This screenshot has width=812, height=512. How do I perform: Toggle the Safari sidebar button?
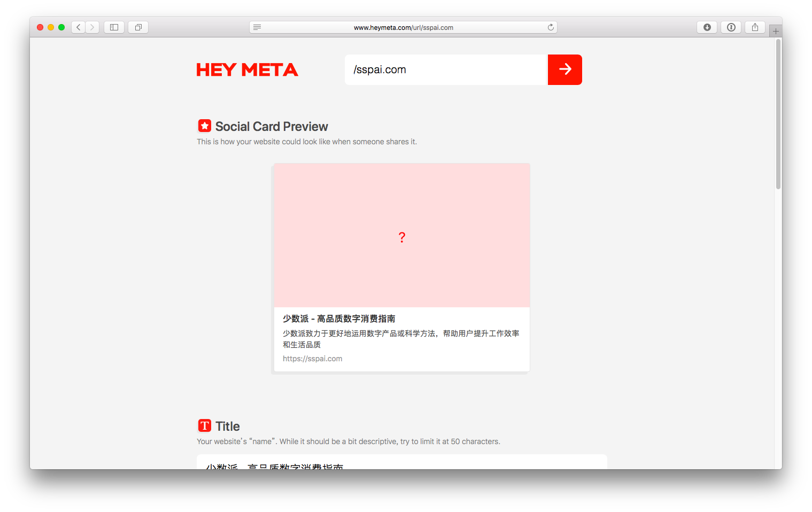(114, 27)
